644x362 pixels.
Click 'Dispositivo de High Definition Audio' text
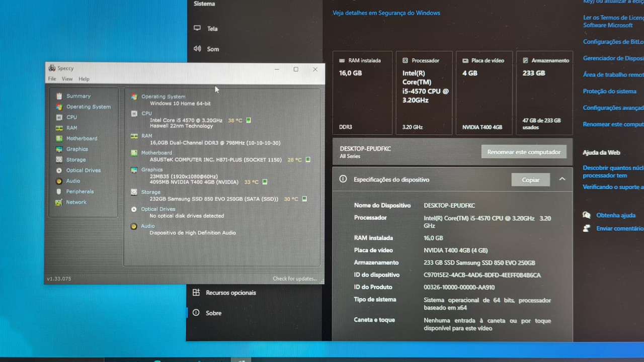(193, 233)
